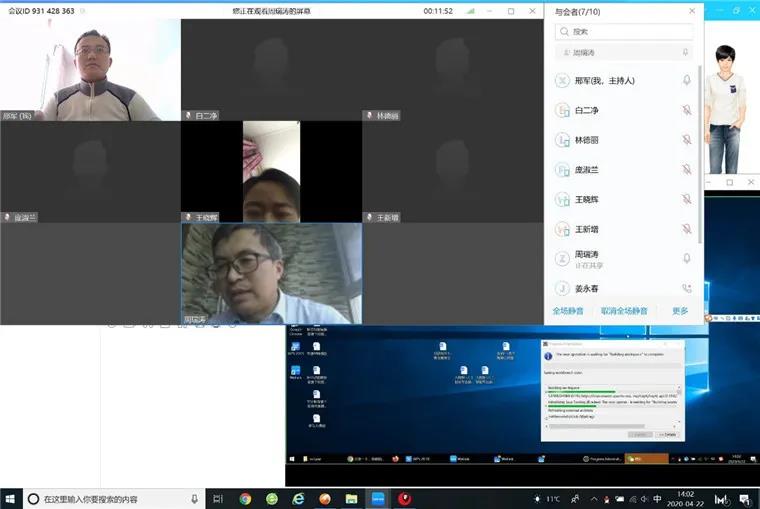Click muted mic icon beside 庞淑兰
The width and height of the screenshot is (760, 509).
(x=686, y=170)
